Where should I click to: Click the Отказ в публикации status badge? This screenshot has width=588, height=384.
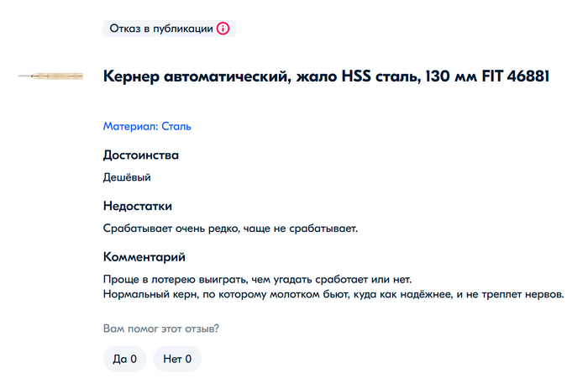pyautogui.click(x=161, y=29)
